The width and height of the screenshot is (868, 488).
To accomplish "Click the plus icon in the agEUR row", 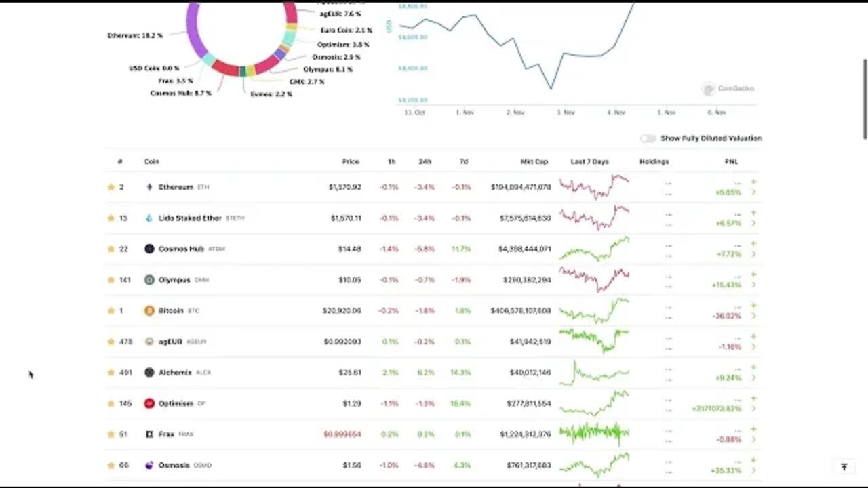I will click(753, 336).
